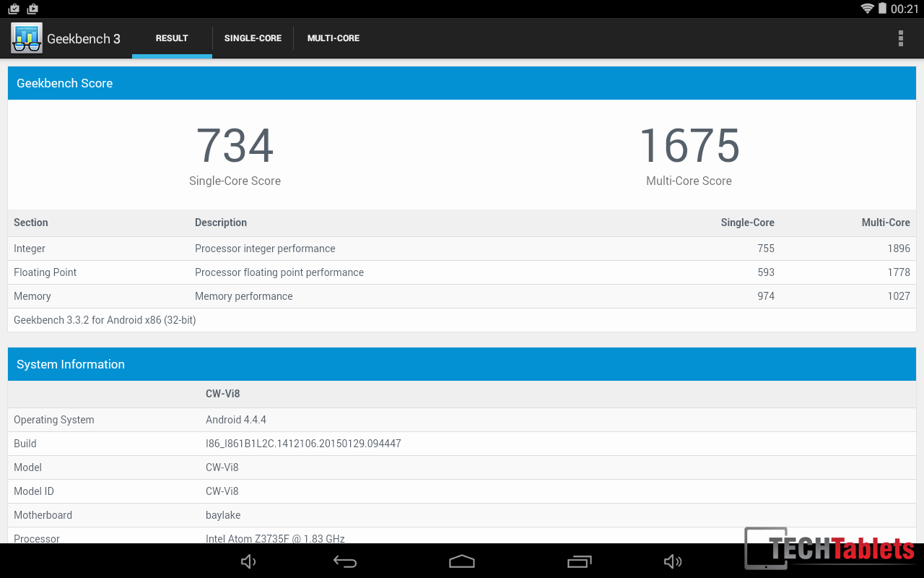The width and height of the screenshot is (924, 578).
Task: Tap the Geekbench 3 app title
Action: [x=84, y=39]
